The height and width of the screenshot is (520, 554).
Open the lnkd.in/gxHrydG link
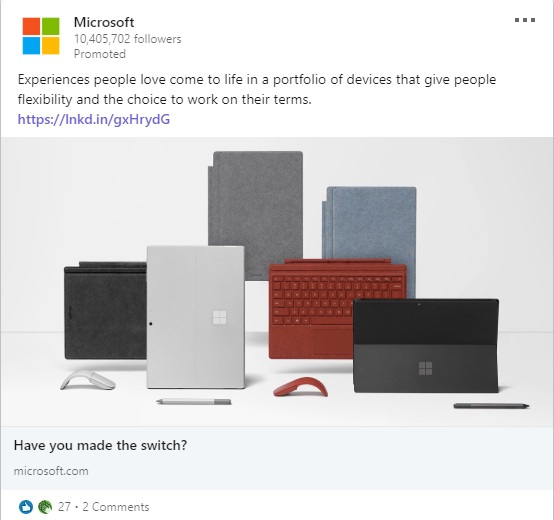tap(94, 119)
